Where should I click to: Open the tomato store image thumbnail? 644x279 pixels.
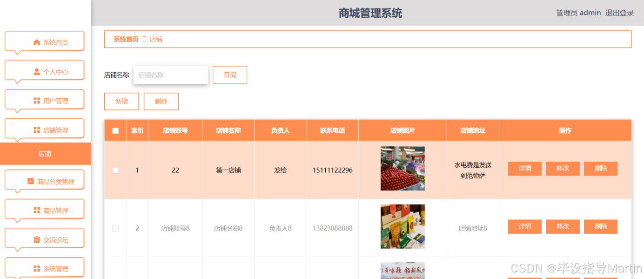coord(402,169)
